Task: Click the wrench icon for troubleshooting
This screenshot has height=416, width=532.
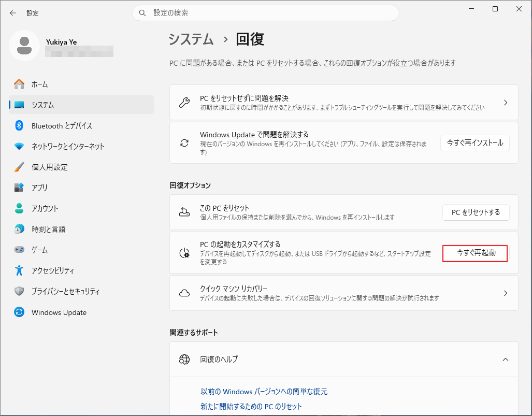Action: [x=184, y=103]
